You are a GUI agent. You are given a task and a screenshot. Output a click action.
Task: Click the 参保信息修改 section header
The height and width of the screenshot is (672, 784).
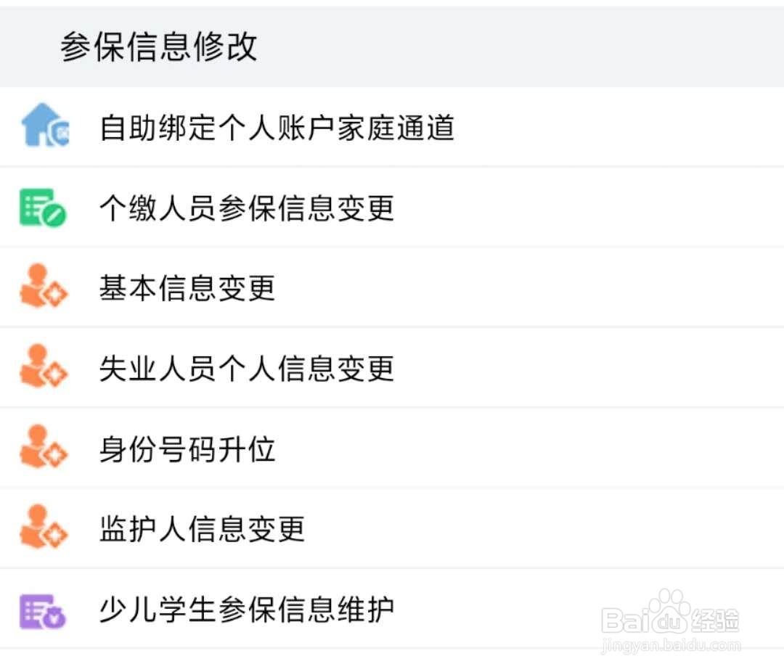159,47
